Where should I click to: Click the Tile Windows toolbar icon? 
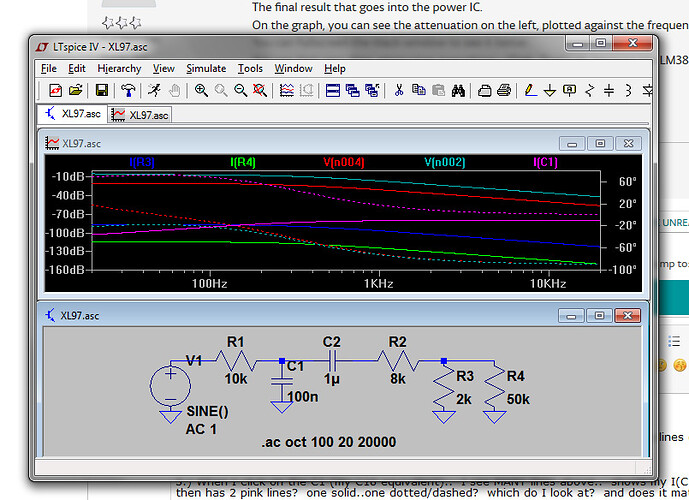click(335, 90)
